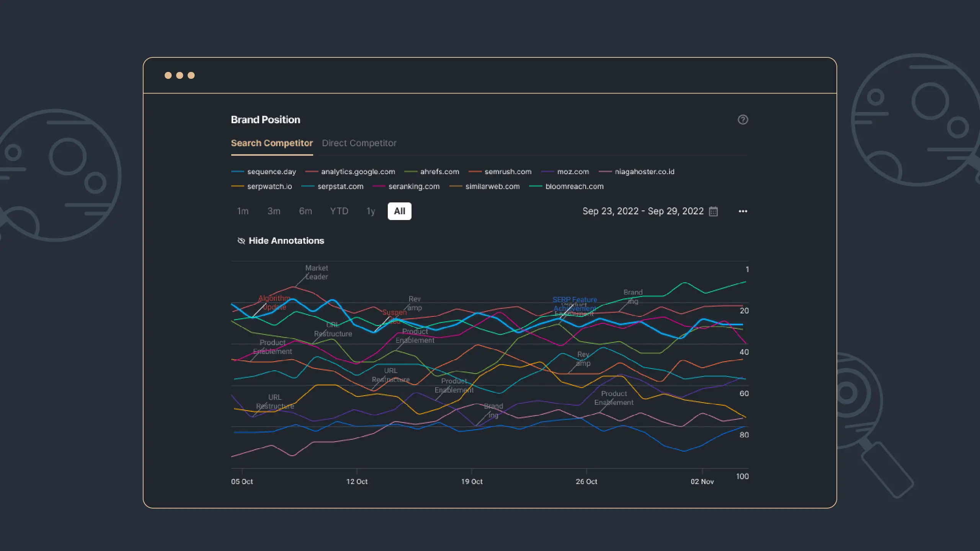This screenshot has width=980, height=551.
Task: Click the eye-slash icon next to Hide Annotations
Action: [241, 241]
